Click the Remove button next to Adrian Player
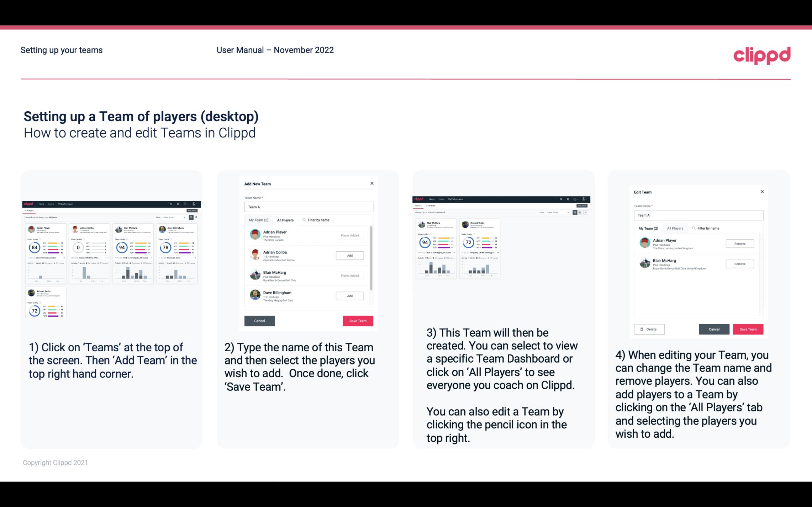This screenshot has height=507, width=812. pos(740,244)
